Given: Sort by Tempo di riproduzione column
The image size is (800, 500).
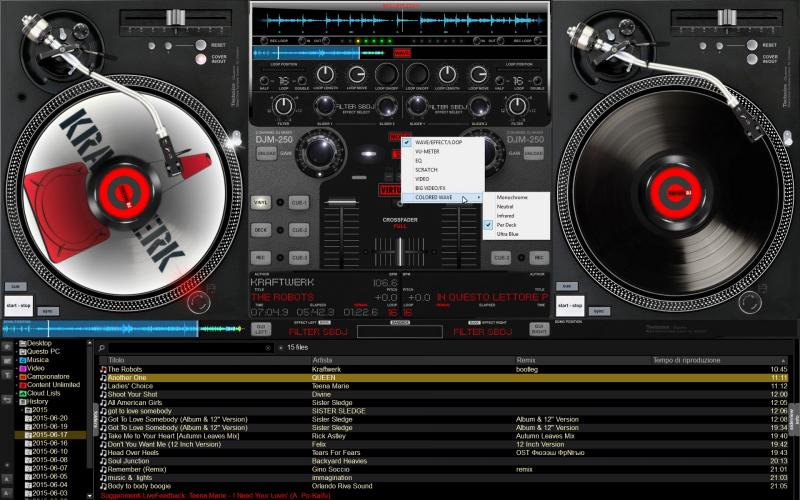Looking at the screenshot, I should coord(687,360).
